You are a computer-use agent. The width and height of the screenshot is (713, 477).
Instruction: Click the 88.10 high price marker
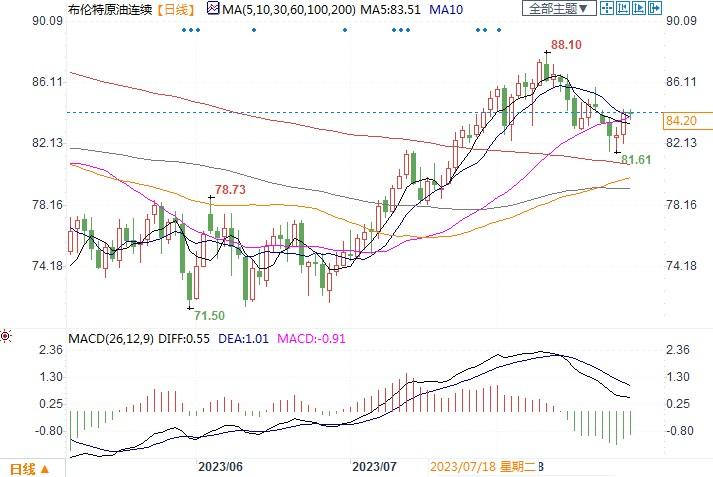pos(566,45)
